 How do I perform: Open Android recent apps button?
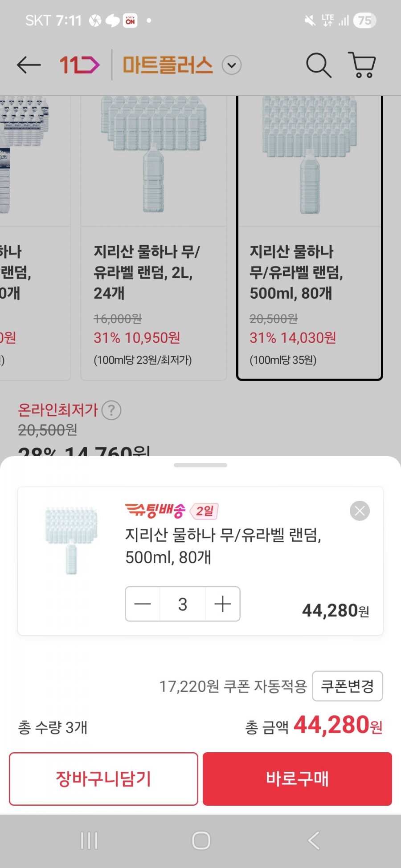pos(89,841)
